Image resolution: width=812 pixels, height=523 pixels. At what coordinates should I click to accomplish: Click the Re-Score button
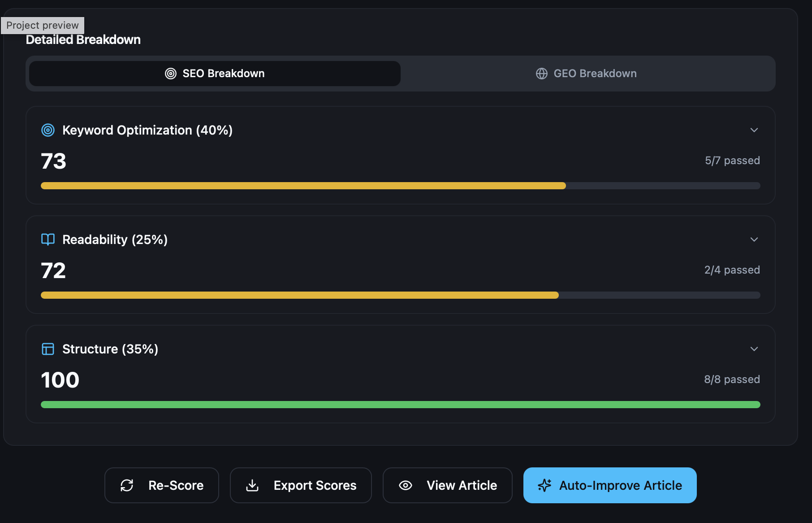[162, 485]
